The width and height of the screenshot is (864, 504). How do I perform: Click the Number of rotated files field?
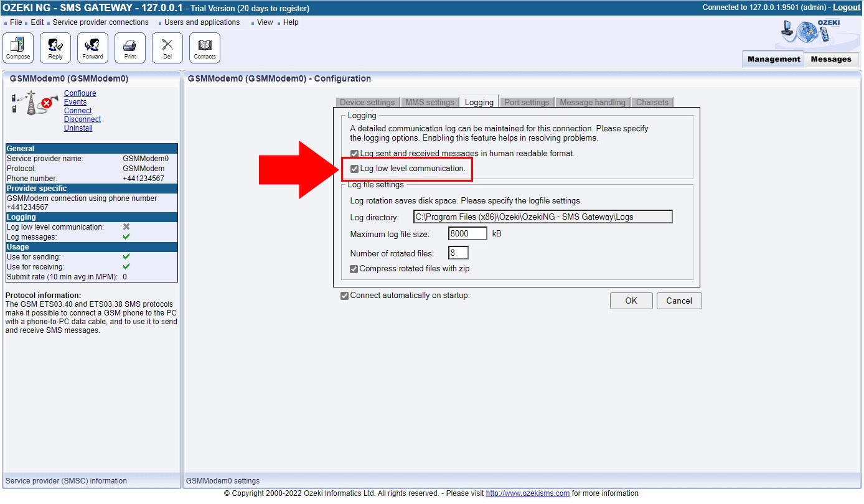pos(458,253)
